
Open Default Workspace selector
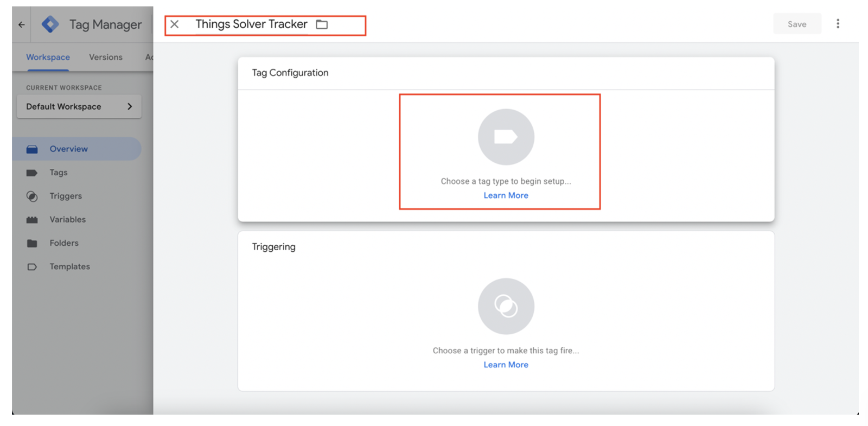[79, 106]
